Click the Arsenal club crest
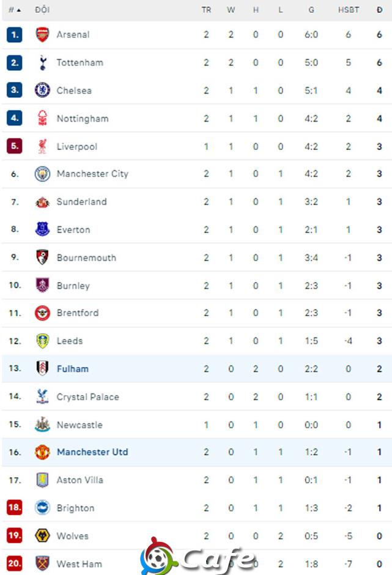 pyautogui.click(x=42, y=34)
